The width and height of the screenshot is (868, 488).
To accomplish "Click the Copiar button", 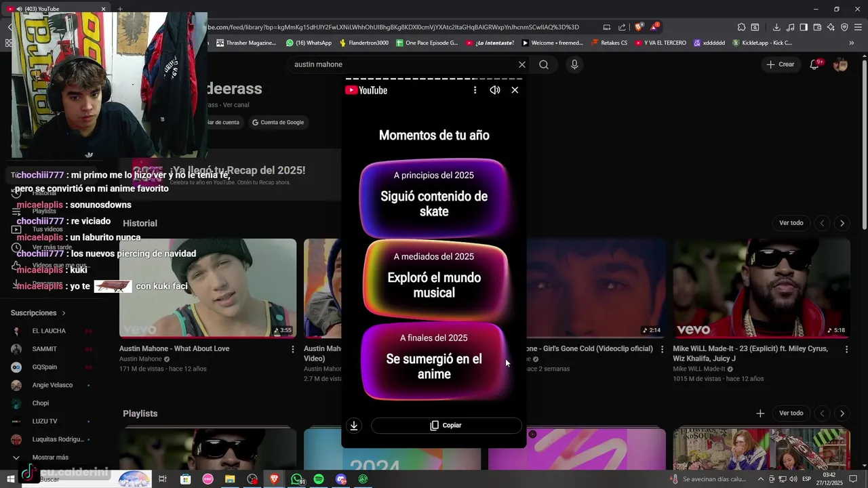I will [446, 426].
